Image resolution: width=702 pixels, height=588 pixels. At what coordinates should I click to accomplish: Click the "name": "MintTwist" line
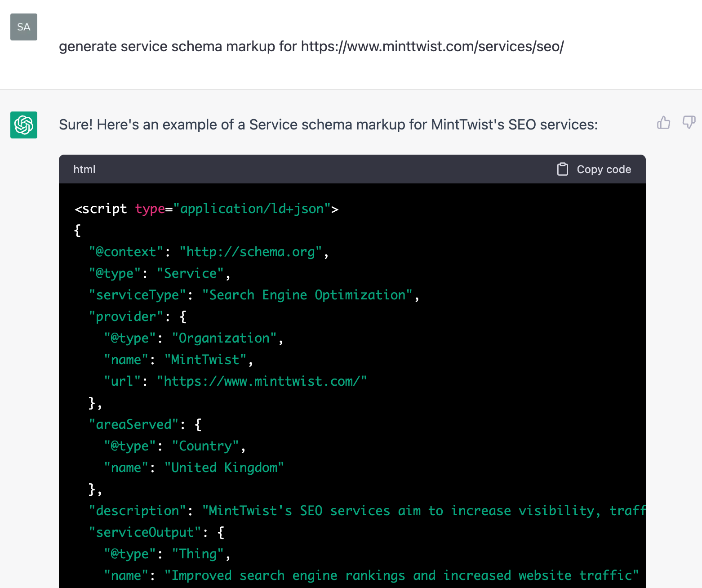pyautogui.click(x=179, y=360)
